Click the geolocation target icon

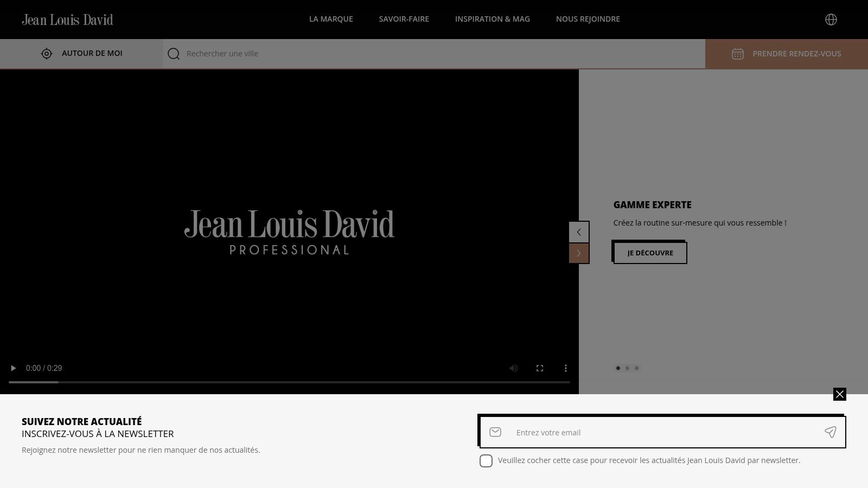(x=47, y=54)
